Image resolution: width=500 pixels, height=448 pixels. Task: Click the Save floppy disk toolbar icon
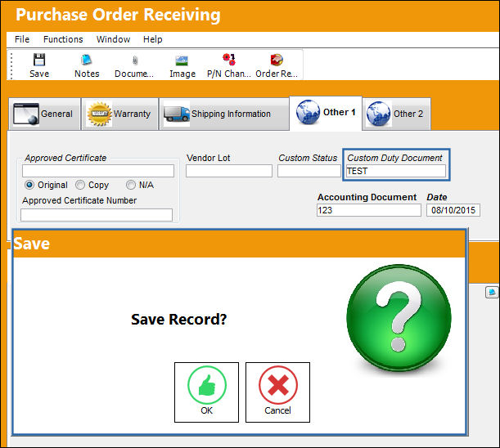coord(39,60)
